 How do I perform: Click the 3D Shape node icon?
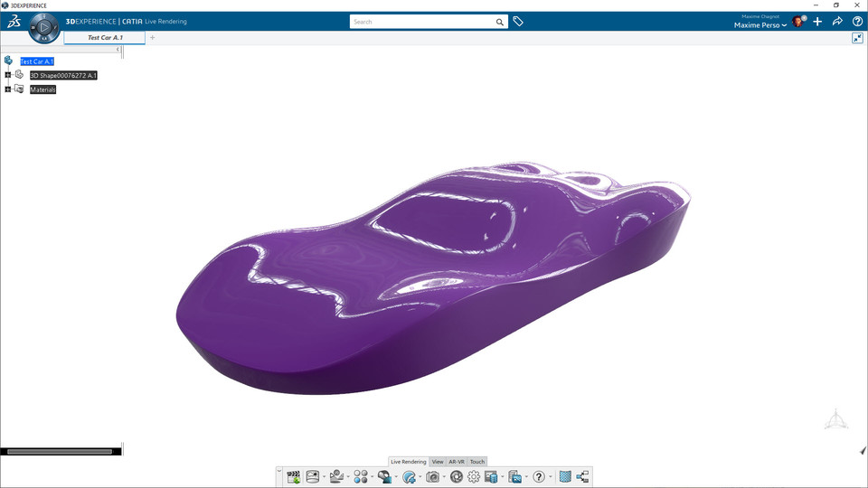19,75
